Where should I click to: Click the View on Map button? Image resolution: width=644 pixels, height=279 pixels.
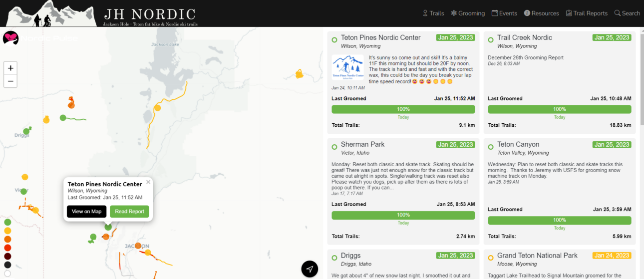[86, 212]
